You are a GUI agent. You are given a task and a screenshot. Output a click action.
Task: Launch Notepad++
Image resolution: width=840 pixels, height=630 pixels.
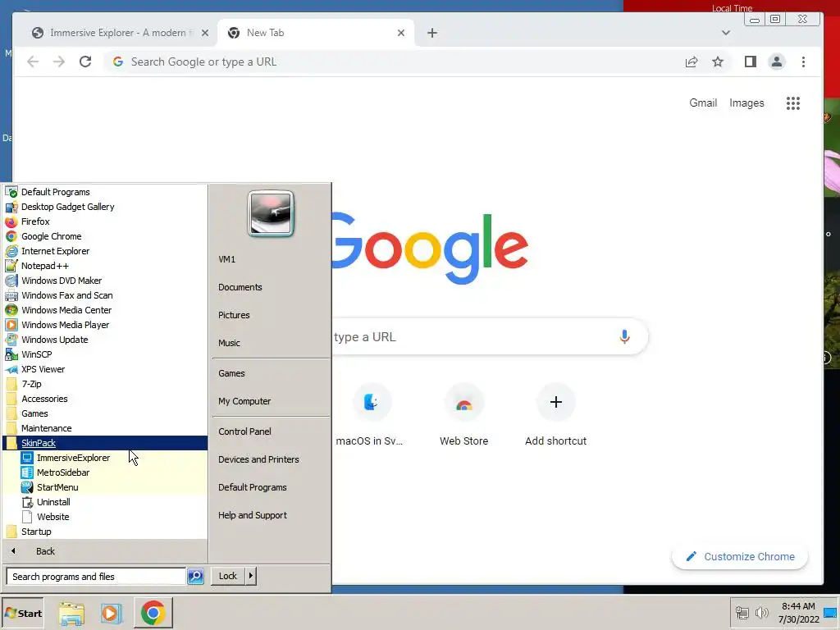105,266
